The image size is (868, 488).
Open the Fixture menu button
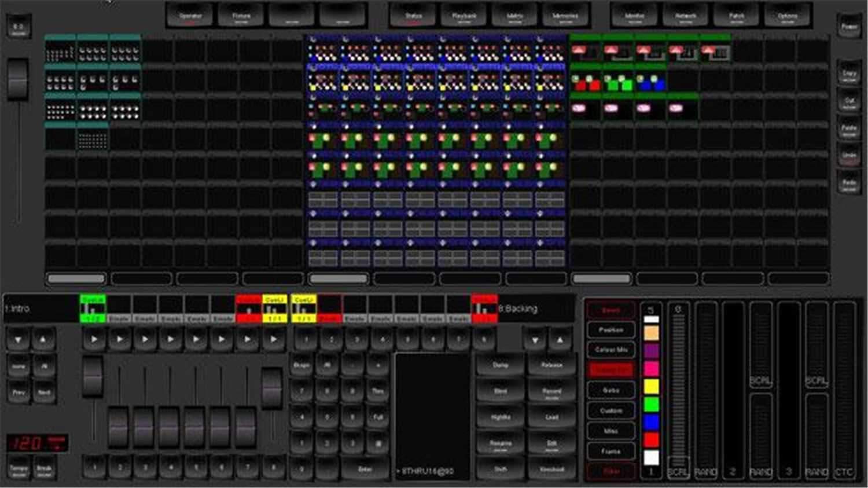[241, 16]
